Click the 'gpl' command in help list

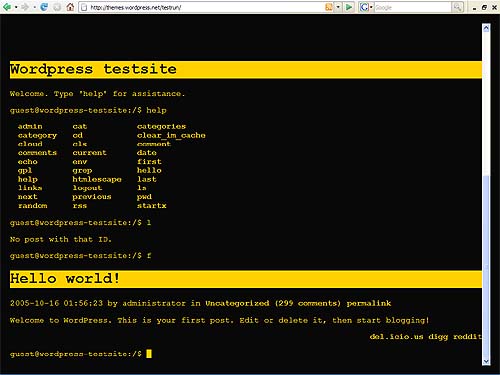25,171
